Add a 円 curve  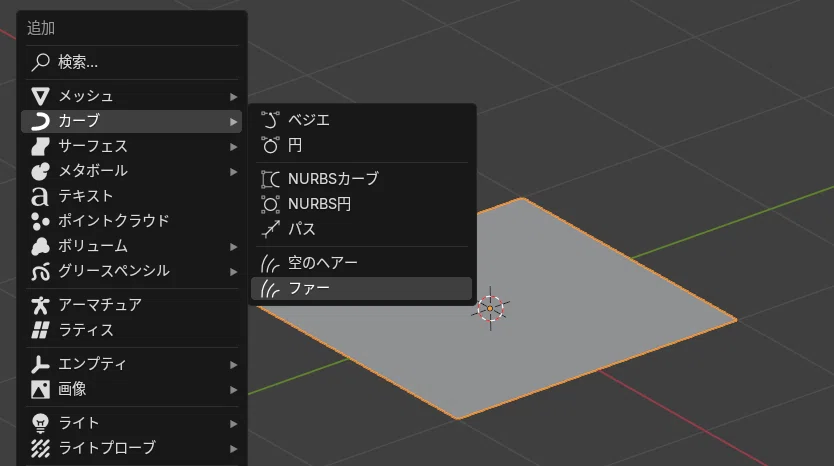click(361, 145)
